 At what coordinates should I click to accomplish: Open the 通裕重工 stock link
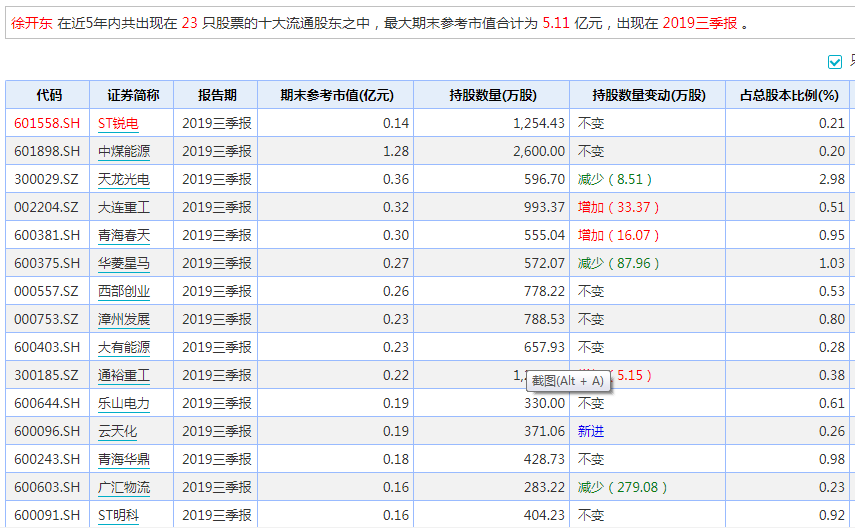coord(124,375)
